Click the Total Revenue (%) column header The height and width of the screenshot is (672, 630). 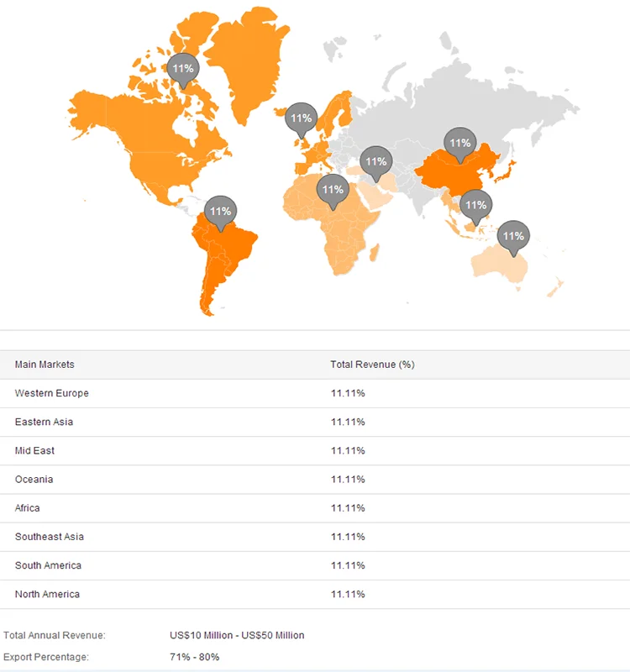[372, 365]
